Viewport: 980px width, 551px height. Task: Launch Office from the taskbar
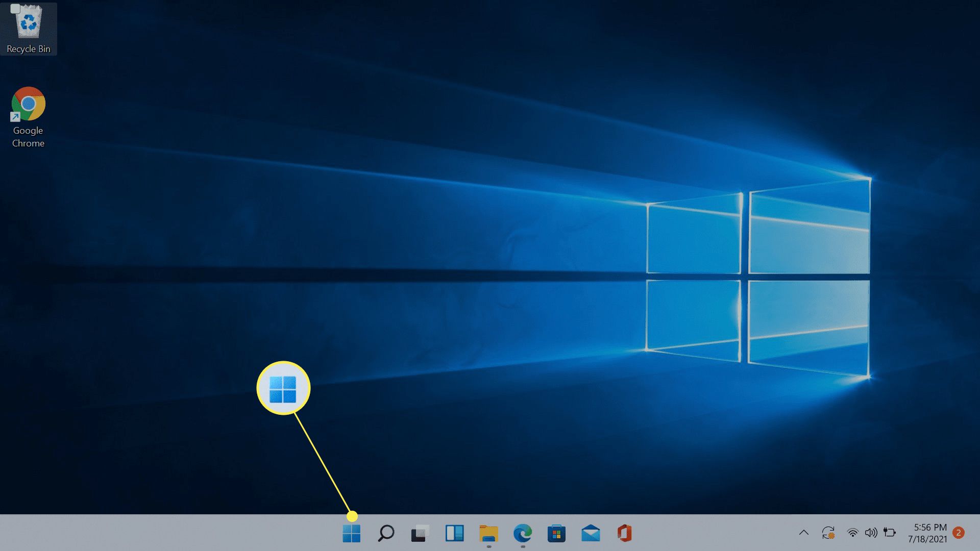tap(624, 533)
